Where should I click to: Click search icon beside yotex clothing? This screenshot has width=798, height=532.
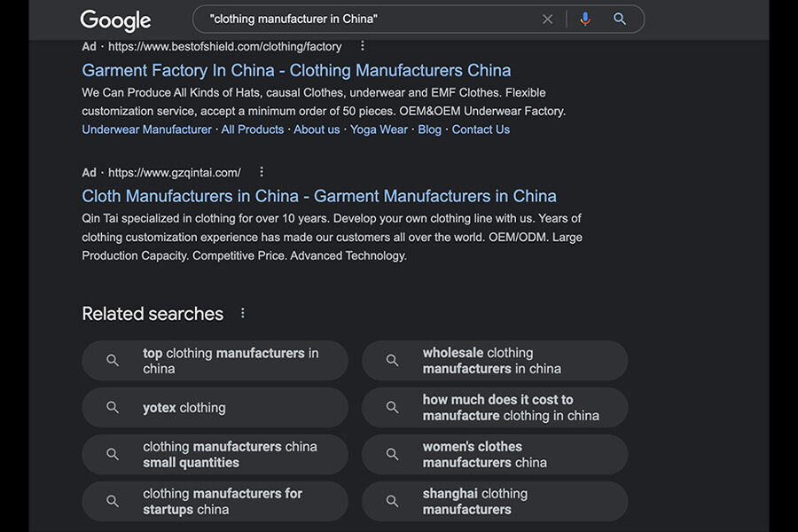coord(113,408)
